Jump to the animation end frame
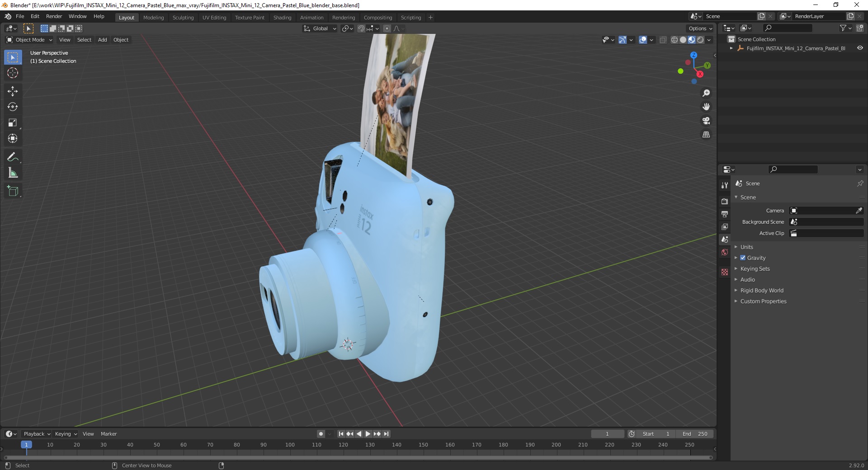 (386, 434)
